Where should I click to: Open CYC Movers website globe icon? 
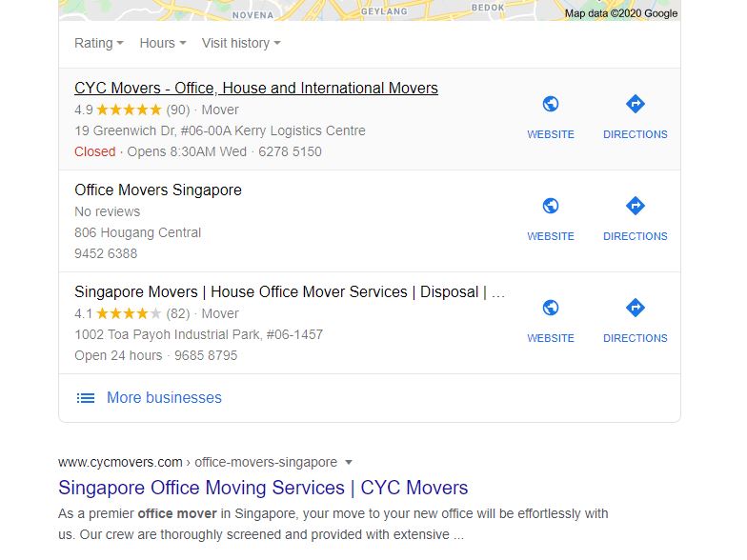(551, 104)
